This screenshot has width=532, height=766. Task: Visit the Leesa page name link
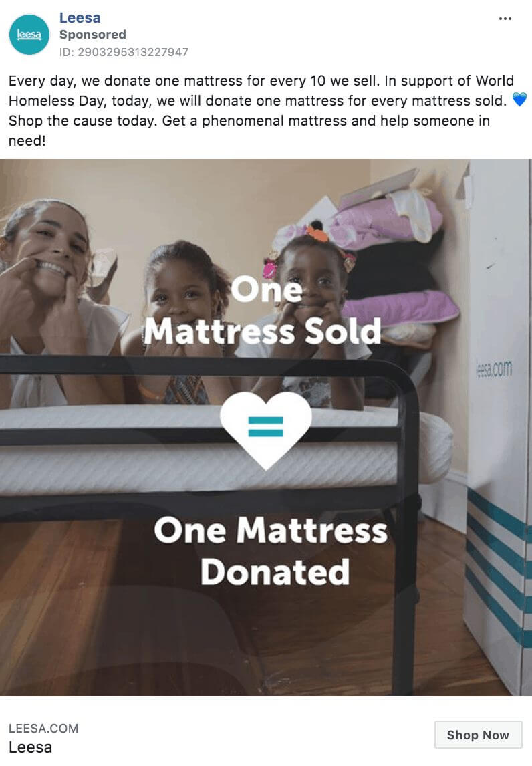(x=80, y=17)
